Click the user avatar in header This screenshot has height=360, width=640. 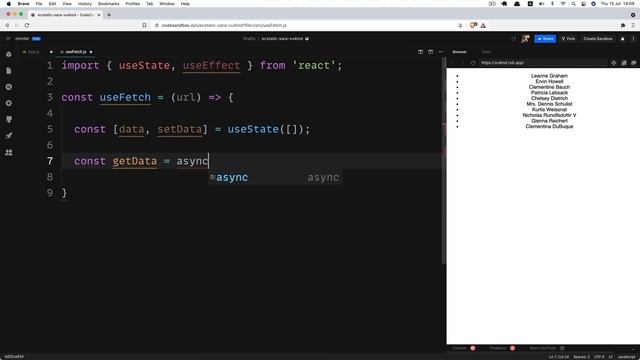(x=525, y=39)
